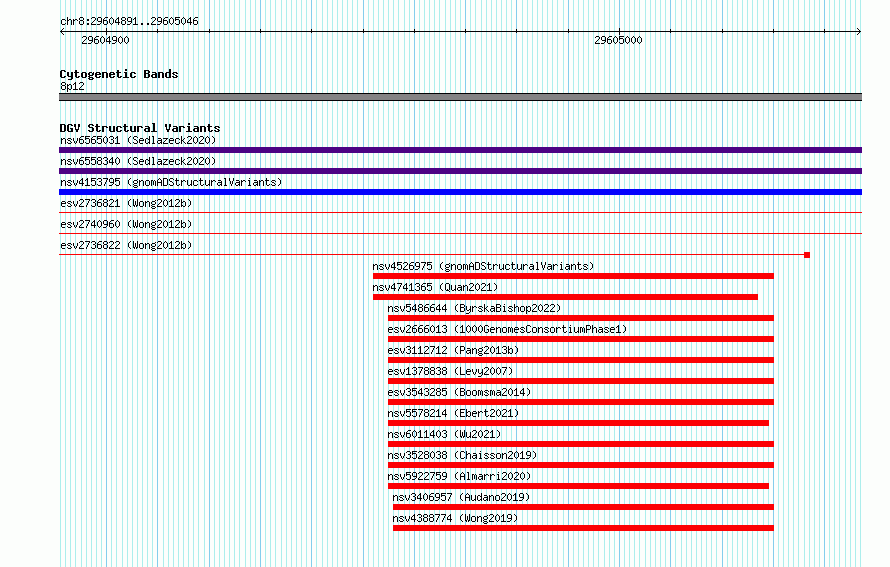Click the red bar under nsv5578214
Image resolution: width=890 pixels, height=567 pixels.
pyautogui.click(x=578, y=423)
